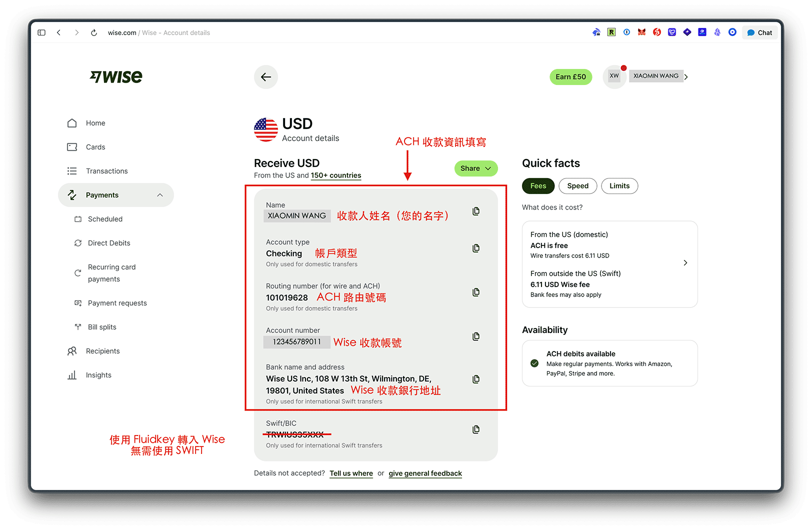Click the Wise US Inc bank address text
This screenshot has width=812, height=530.
coord(348,384)
